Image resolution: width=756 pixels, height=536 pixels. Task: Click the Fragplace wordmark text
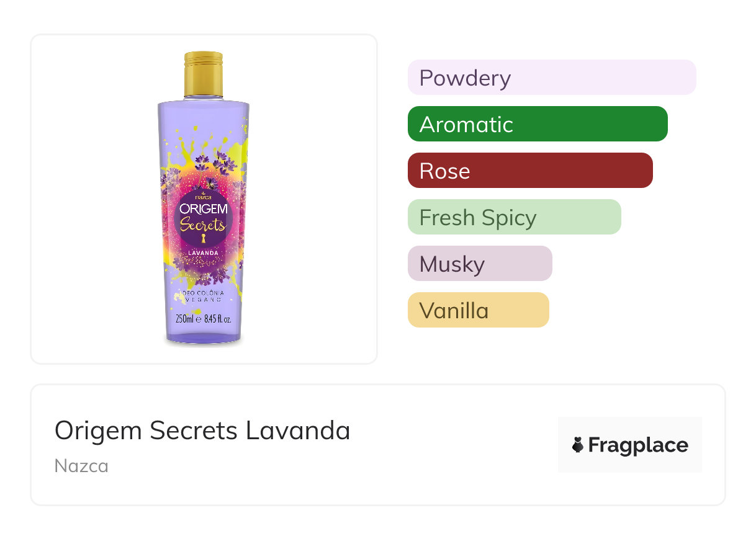click(x=638, y=445)
